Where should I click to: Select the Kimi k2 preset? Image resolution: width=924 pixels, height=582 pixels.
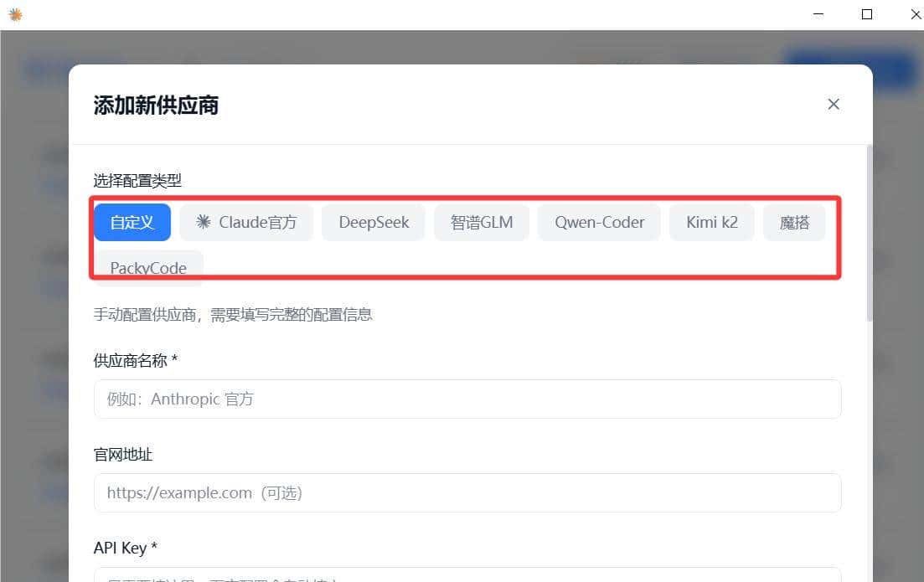pos(711,222)
